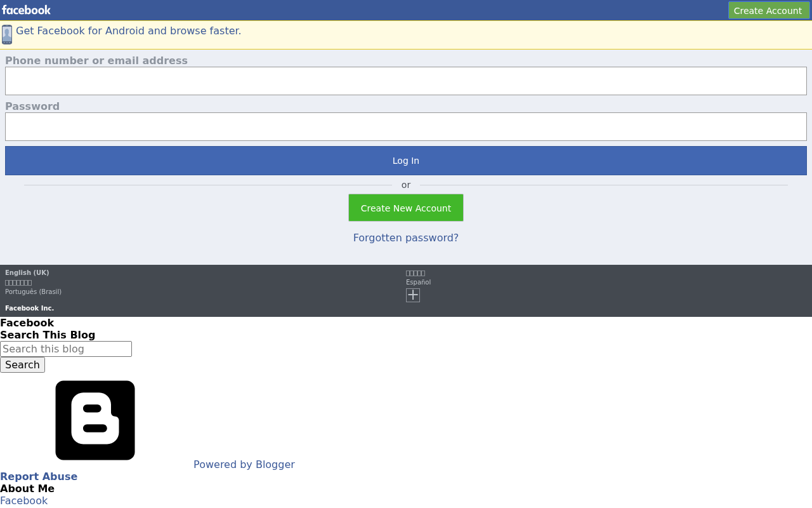812x508 pixels.
Task: Focus the Search this blog field
Action: click(x=66, y=349)
